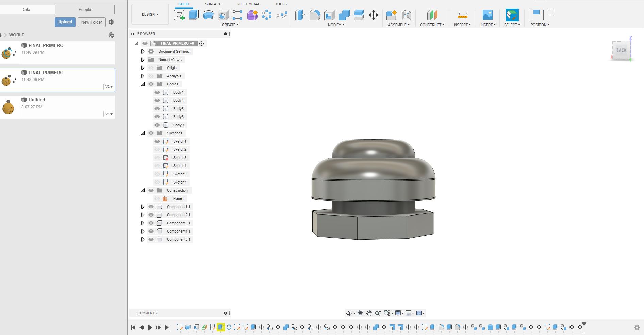Toggle visibility of Sketch1
The height and width of the screenshot is (335, 644).
click(157, 141)
